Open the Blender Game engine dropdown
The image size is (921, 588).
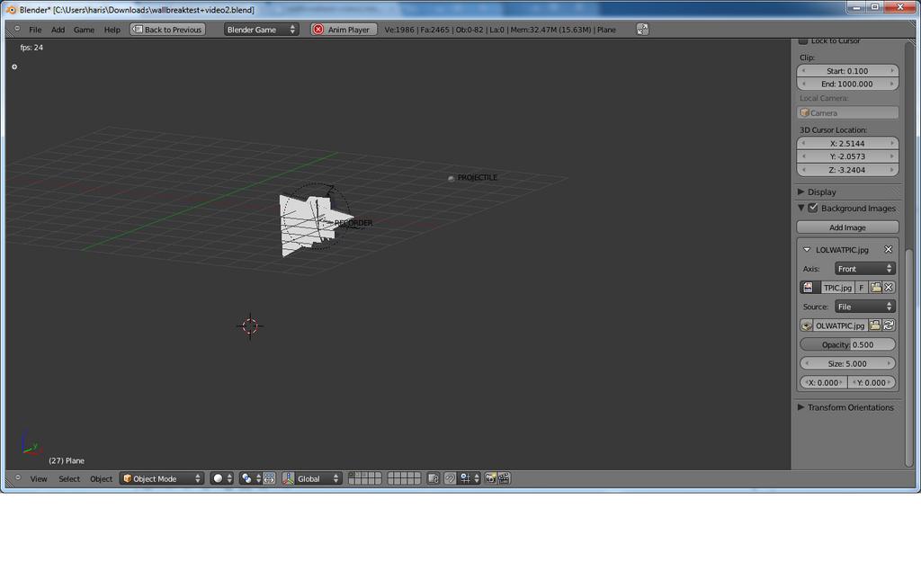(x=261, y=30)
